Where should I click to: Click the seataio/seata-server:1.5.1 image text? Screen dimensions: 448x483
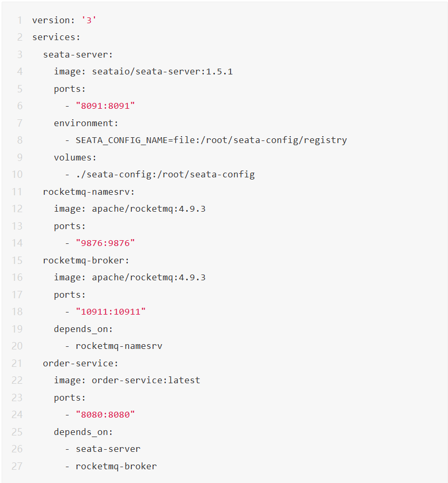162,71
